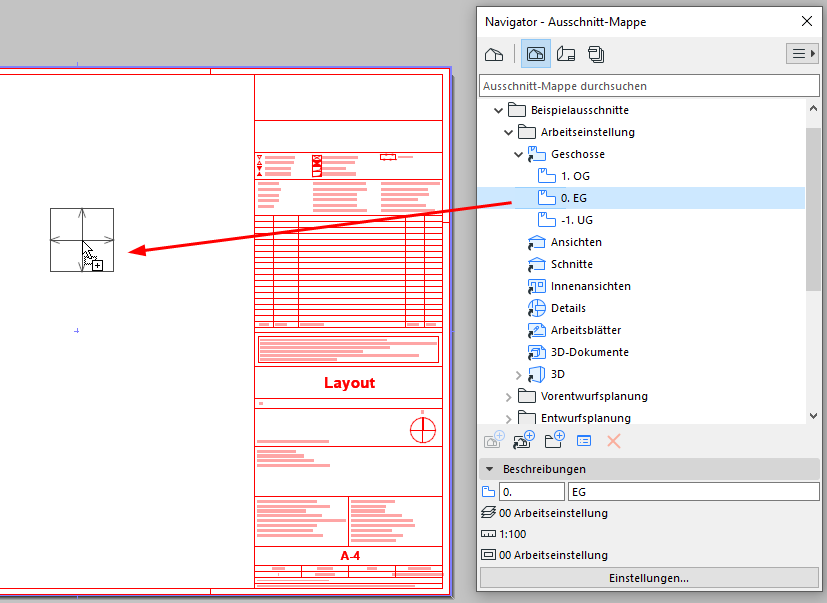The width and height of the screenshot is (827, 603).
Task: Click the view ID field containing 0.
Action: [x=532, y=492]
